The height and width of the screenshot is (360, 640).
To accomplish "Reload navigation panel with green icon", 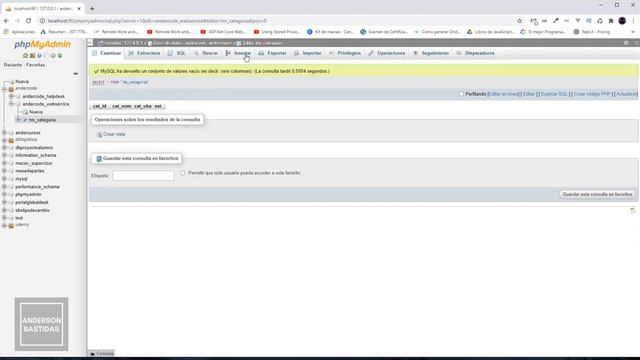I will point(60,56).
